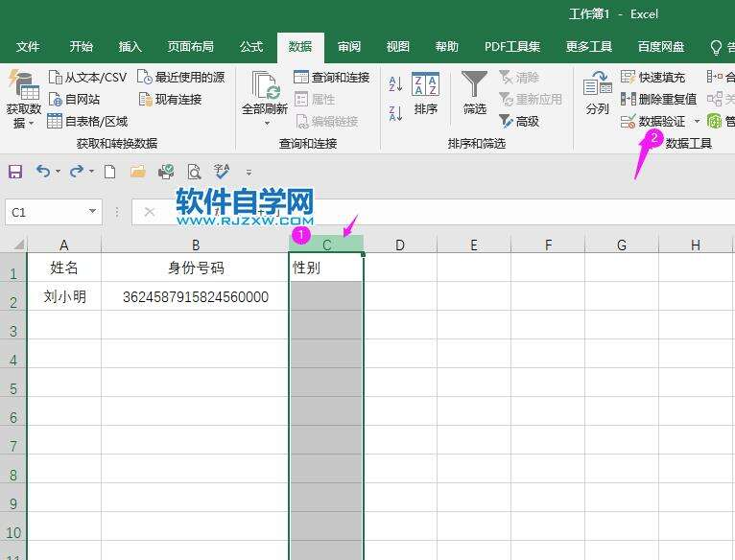The height and width of the screenshot is (560, 735).
Task: Click 数据验证 button
Action: coord(652,122)
